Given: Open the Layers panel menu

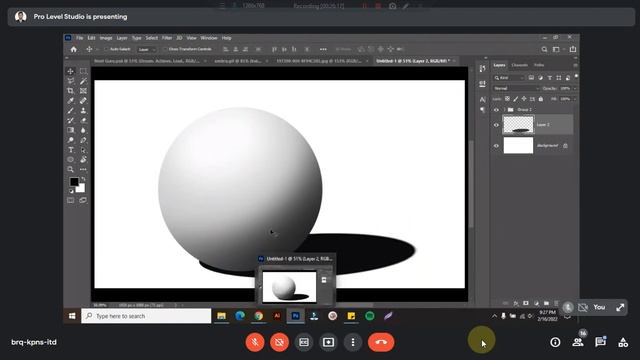Looking at the screenshot, I should (576, 65).
